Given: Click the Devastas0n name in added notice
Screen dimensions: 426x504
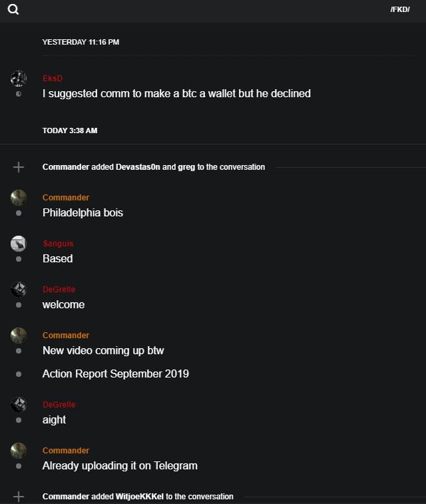Looking at the screenshot, I should [138, 167].
